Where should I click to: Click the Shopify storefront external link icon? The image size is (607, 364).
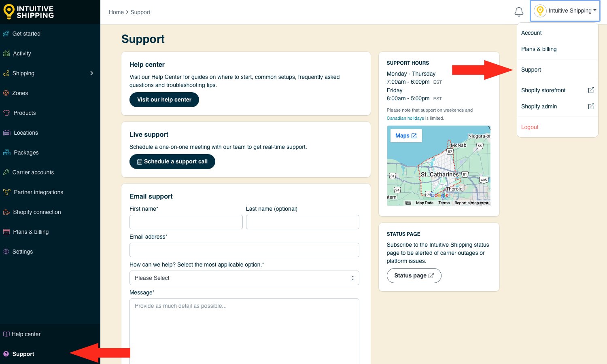[591, 90]
